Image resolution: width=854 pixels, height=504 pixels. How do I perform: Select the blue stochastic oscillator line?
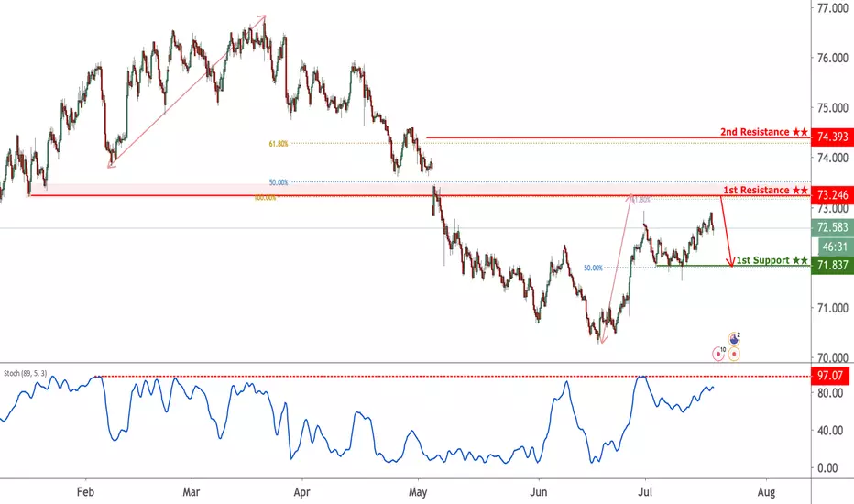tap(356, 420)
